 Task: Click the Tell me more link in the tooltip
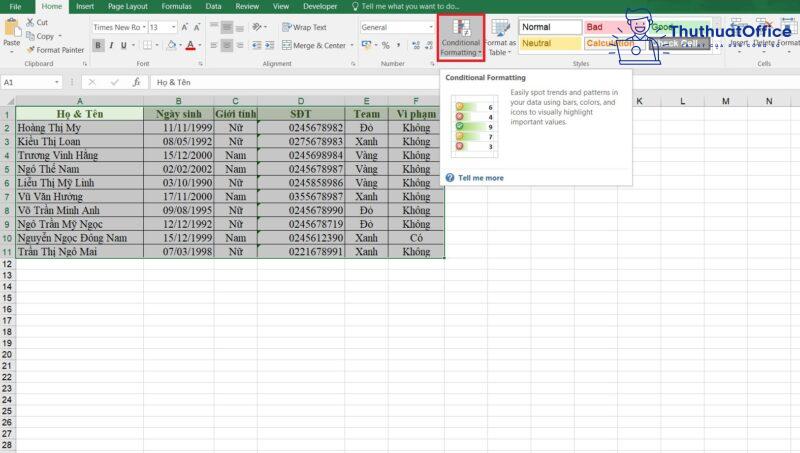(481, 178)
